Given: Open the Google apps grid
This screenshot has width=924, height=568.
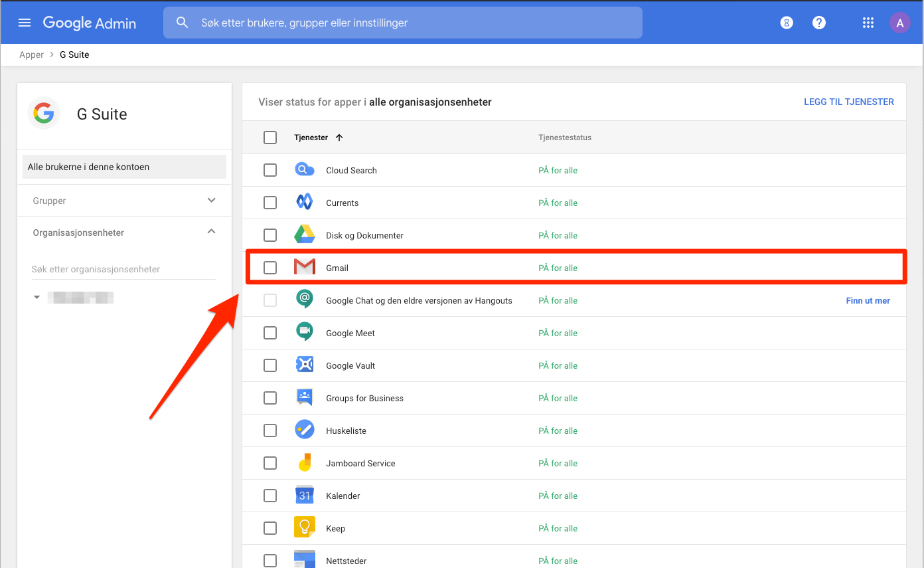Looking at the screenshot, I should click(x=868, y=23).
